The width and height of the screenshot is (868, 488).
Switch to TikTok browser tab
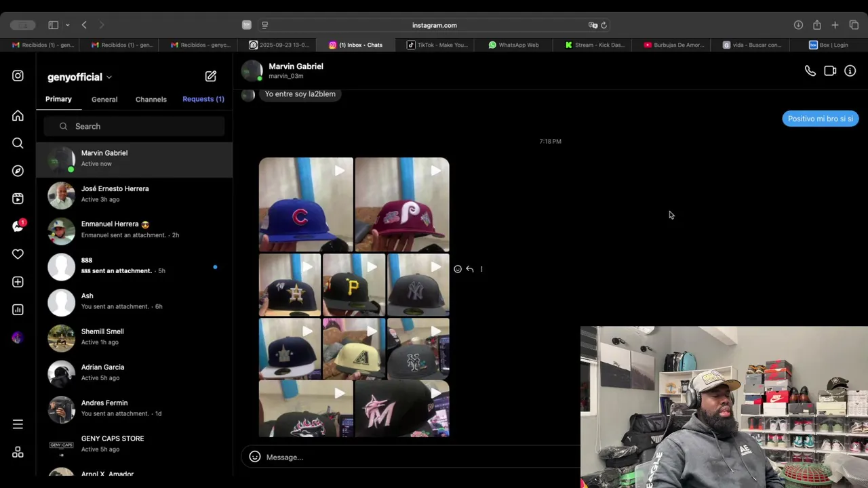coord(436,45)
